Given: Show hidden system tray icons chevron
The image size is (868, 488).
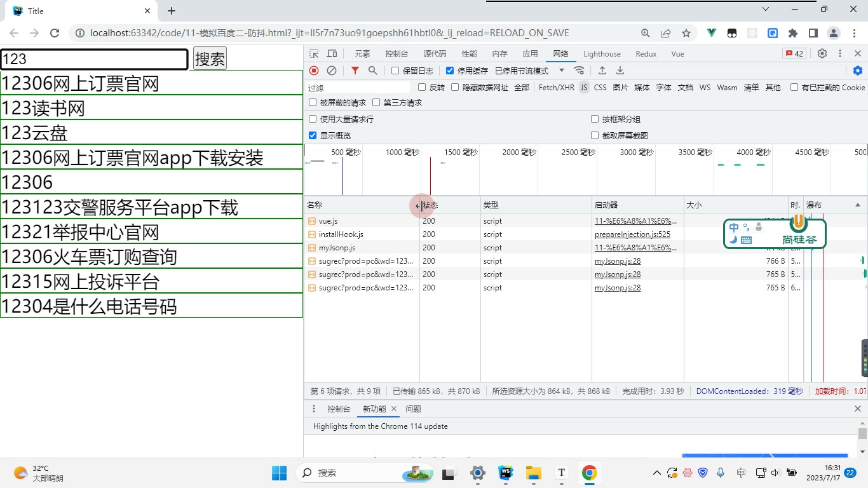Looking at the screenshot, I should [x=656, y=473].
